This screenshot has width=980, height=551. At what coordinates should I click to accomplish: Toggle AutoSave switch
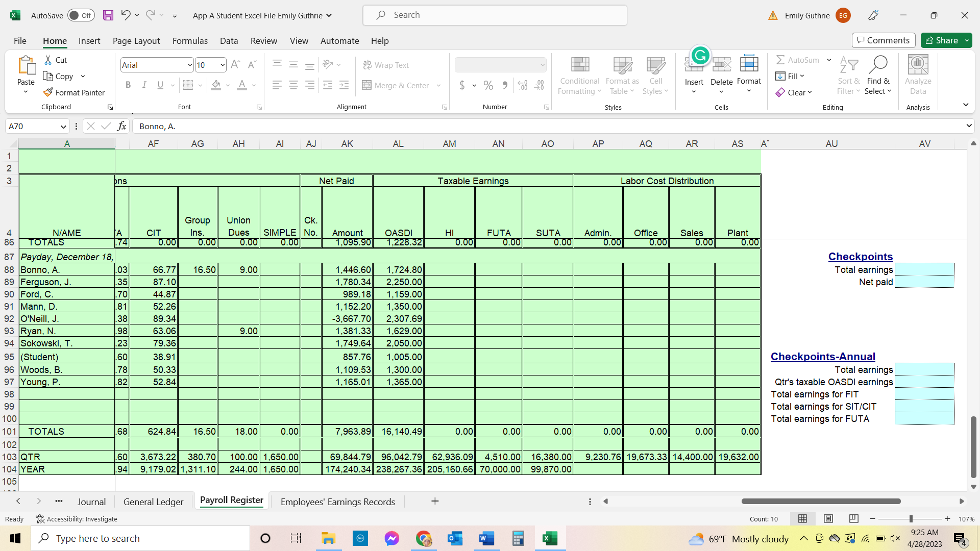click(81, 15)
